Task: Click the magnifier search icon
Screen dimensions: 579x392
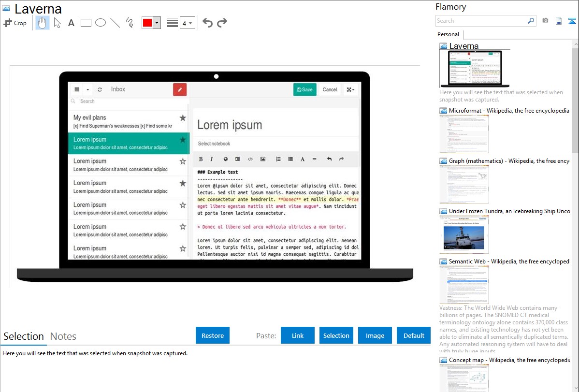Action: (531, 21)
